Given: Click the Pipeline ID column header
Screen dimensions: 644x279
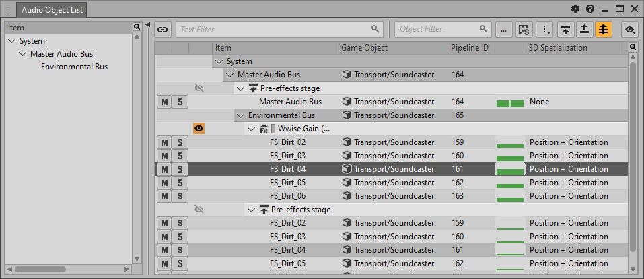Looking at the screenshot, I should (x=469, y=48).
